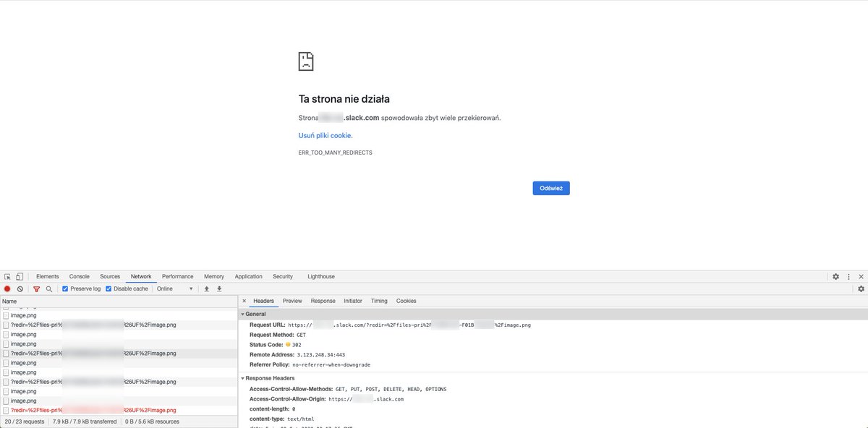Open DevTools settings gear in tab bar
Image resolution: width=868 pixels, height=428 pixels.
tap(835, 276)
